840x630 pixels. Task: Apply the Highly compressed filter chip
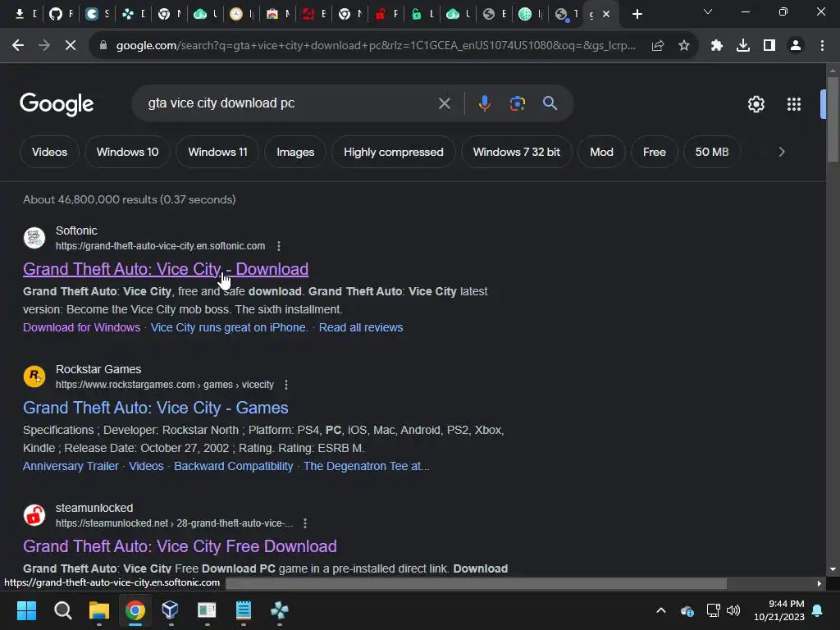pyautogui.click(x=393, y=152)
